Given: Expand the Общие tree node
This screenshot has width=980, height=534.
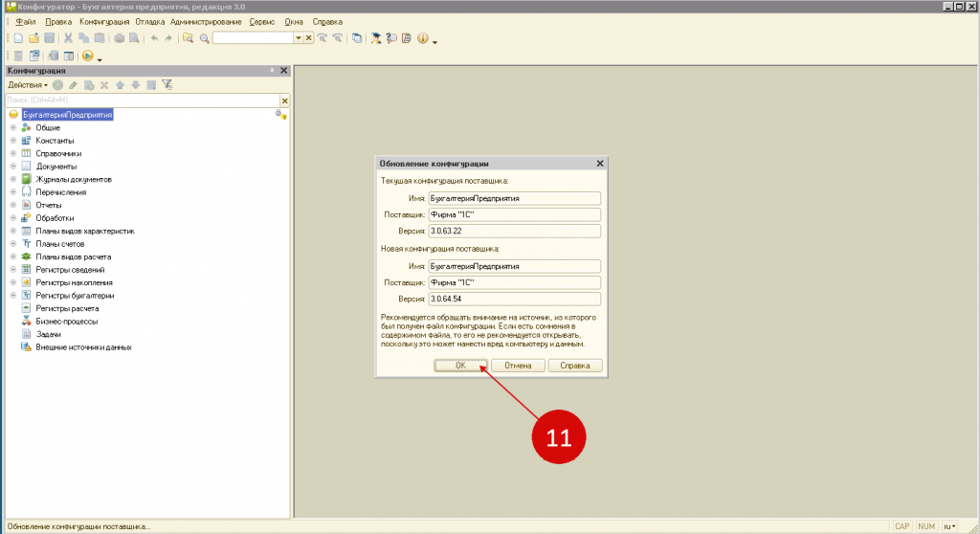Looking at the screenshot, I should point(13,127).
